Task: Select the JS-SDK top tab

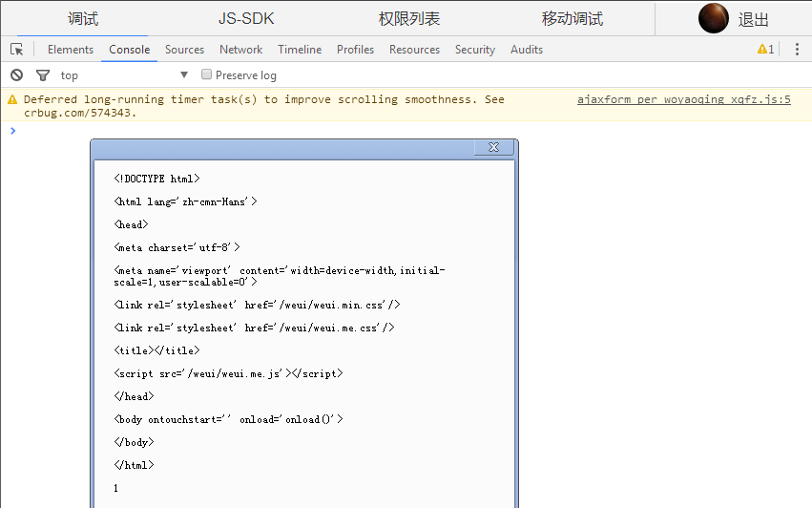Action: (246, 19)
